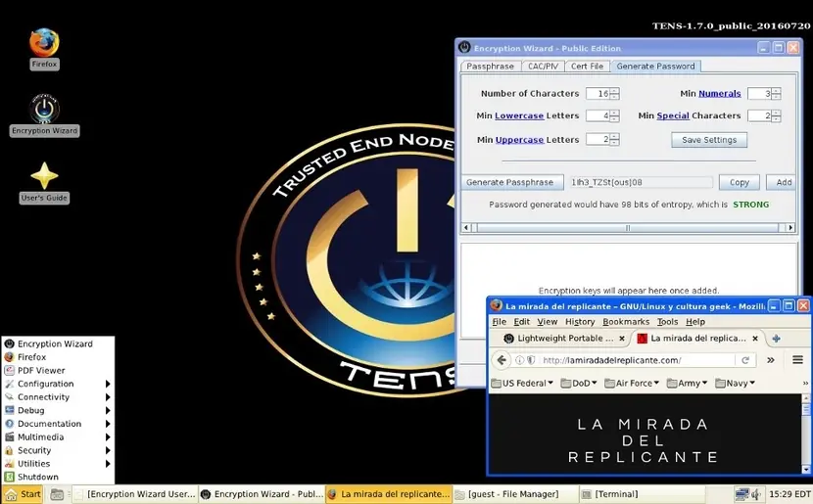The height and width of the screenshot is (504, 813).
Task: Click the volume speaker tray icon
Action: 756,494
